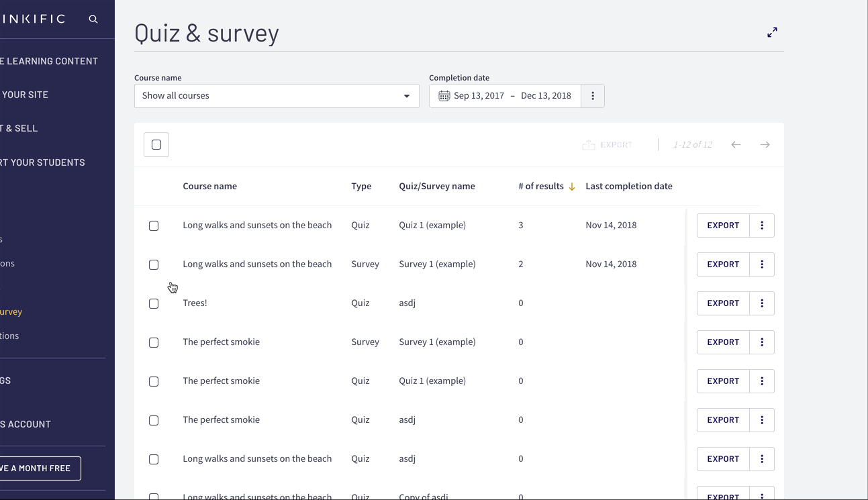Go to next page of results
The width and height of the screenshot is (868, 500).
point(765,145)
